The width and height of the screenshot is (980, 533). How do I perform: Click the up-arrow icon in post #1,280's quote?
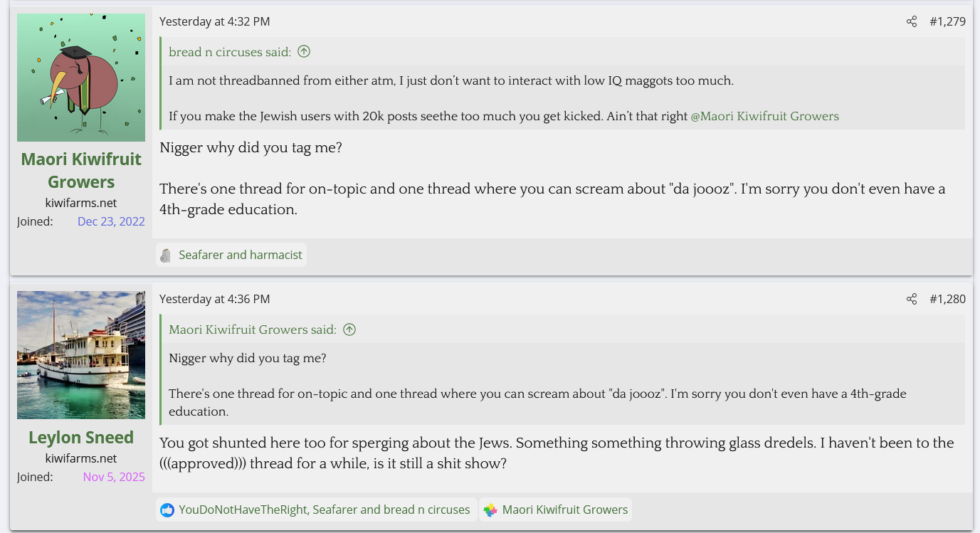pyautogui.click(x=349, y=329)
